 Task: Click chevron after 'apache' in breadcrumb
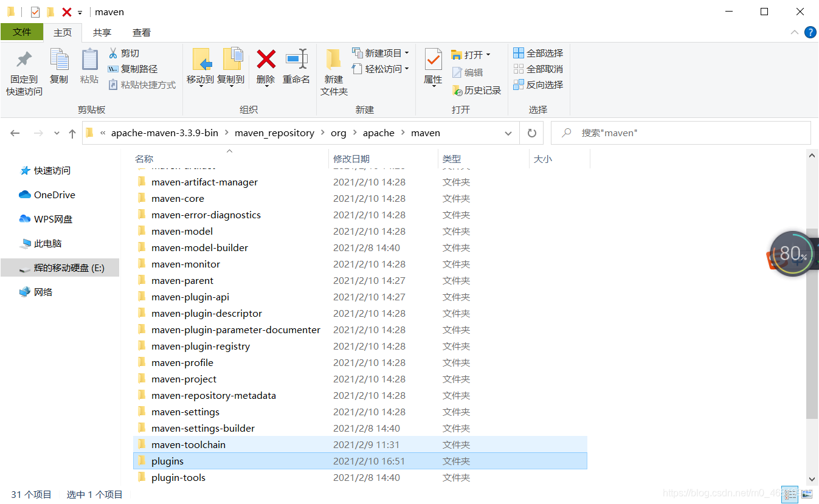(403, 133)
